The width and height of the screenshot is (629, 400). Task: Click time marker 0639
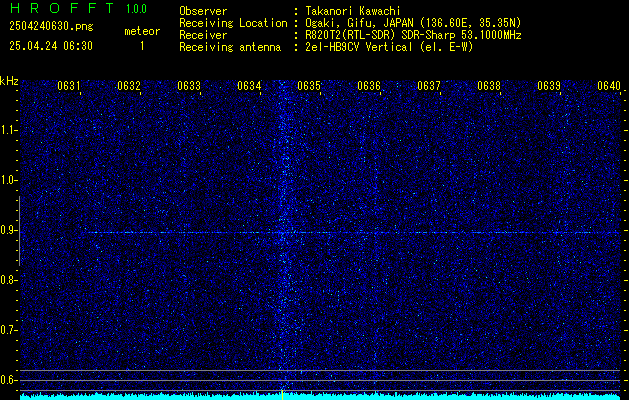click(549, 86)
